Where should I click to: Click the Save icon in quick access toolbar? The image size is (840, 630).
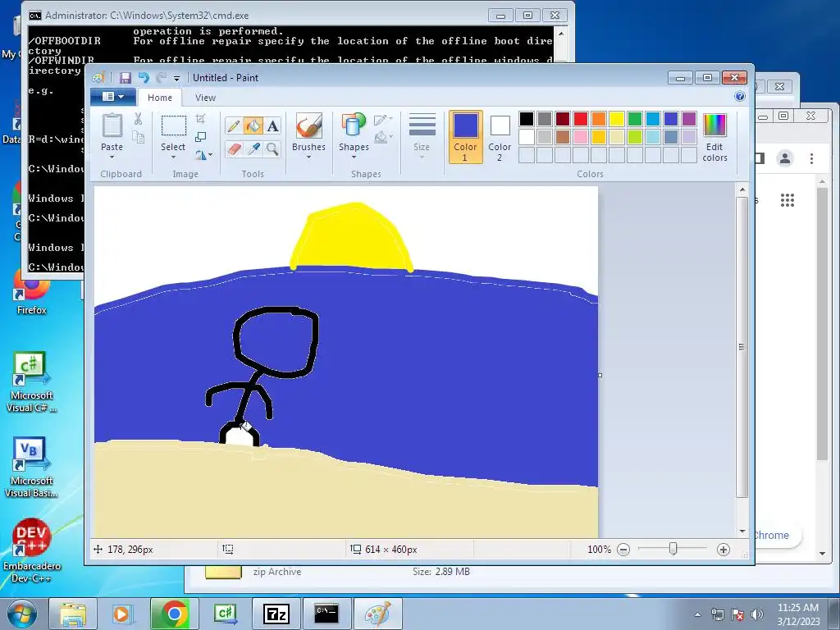coord(125,78)
